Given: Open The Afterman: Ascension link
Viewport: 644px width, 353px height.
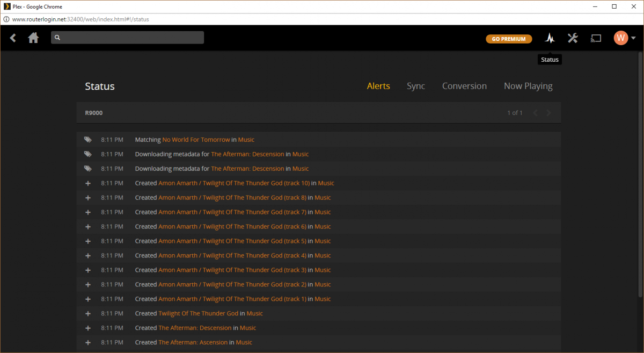Looking at the screenshot, I should 193,343.
